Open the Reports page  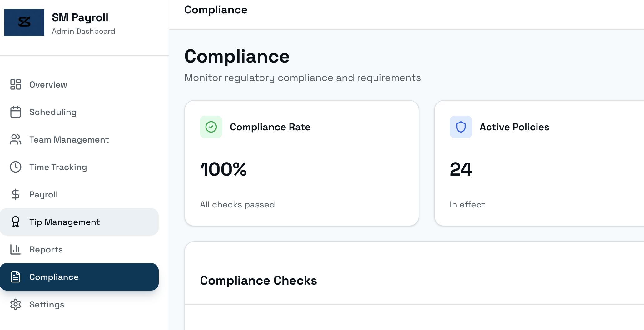point(46,249)
